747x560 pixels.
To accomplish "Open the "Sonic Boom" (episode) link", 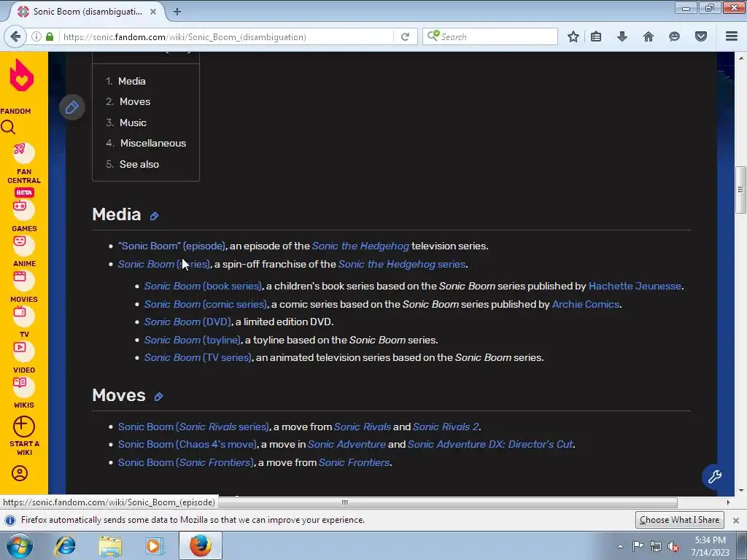I will [x=171, y=246].
